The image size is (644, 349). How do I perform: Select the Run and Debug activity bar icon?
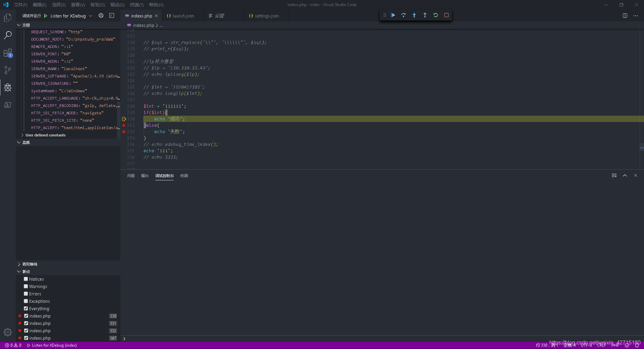pos(7,88)
